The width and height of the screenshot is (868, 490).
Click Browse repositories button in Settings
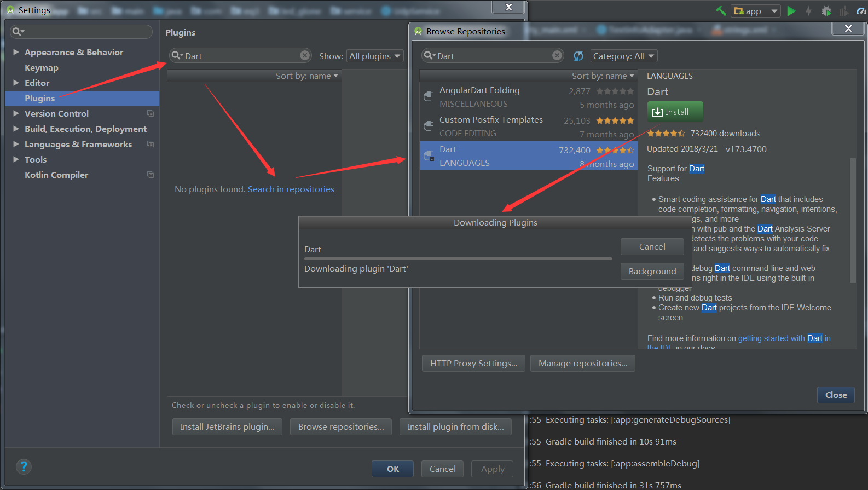point(341,426)
